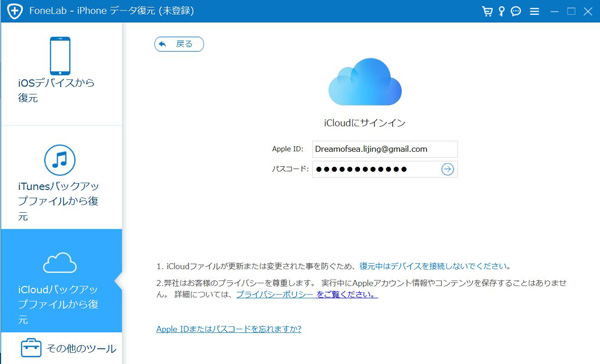The width and height of the screenshot is (600, 364).
Task: Open the プライバシーポリシー link
Action: coord(275,294)
